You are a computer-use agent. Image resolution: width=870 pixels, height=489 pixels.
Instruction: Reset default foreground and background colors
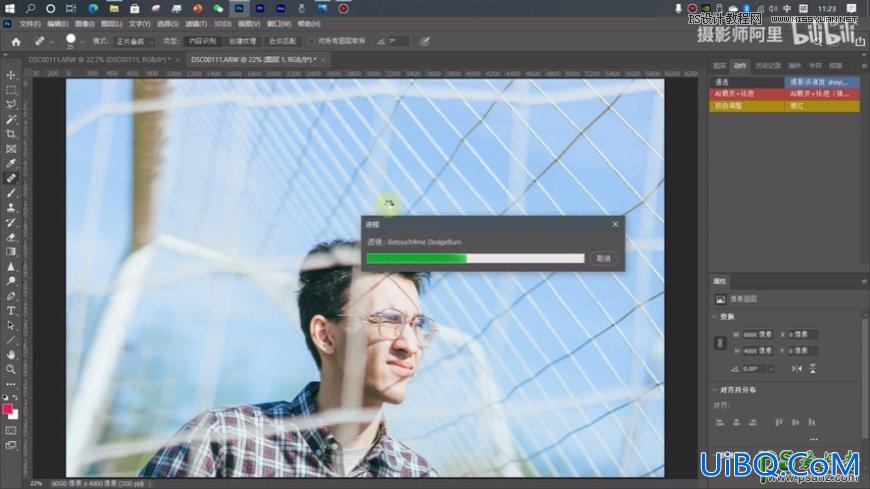click(5, 397)
